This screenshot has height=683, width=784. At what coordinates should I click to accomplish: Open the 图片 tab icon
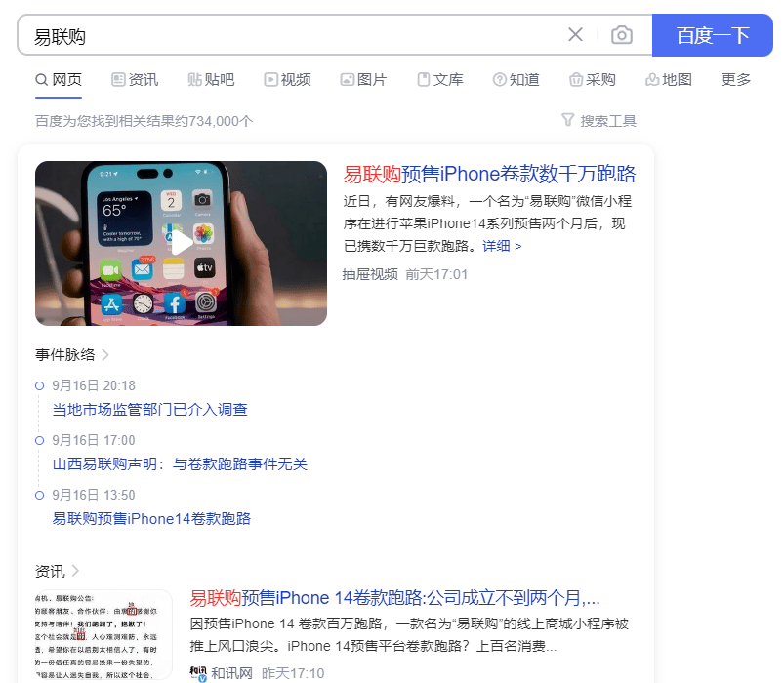pyautogui.click(x=347, y=79)
